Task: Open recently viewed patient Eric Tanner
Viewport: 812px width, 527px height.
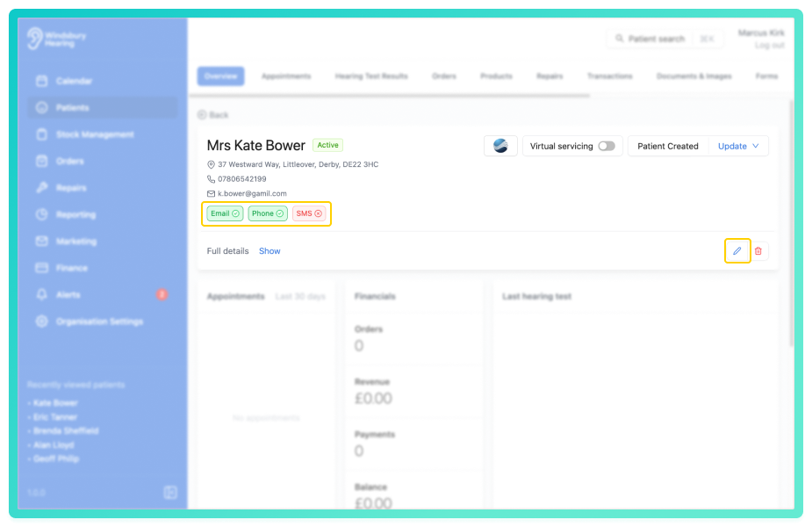Action: [55, 416]
